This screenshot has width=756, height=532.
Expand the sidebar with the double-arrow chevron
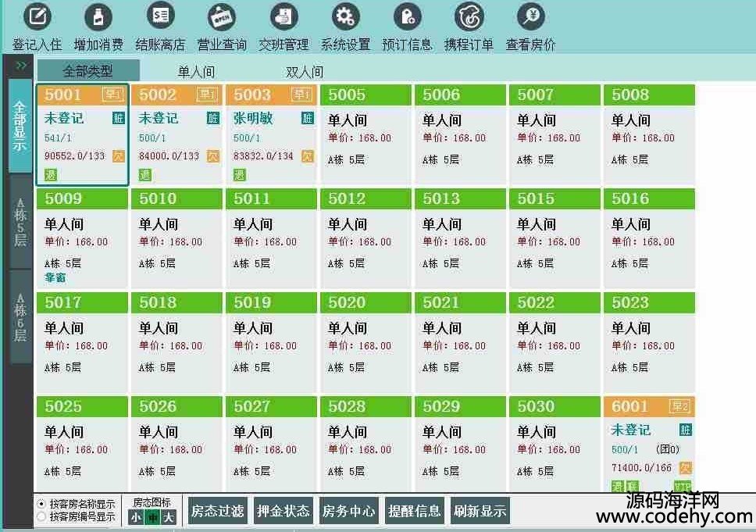(21, 65)
